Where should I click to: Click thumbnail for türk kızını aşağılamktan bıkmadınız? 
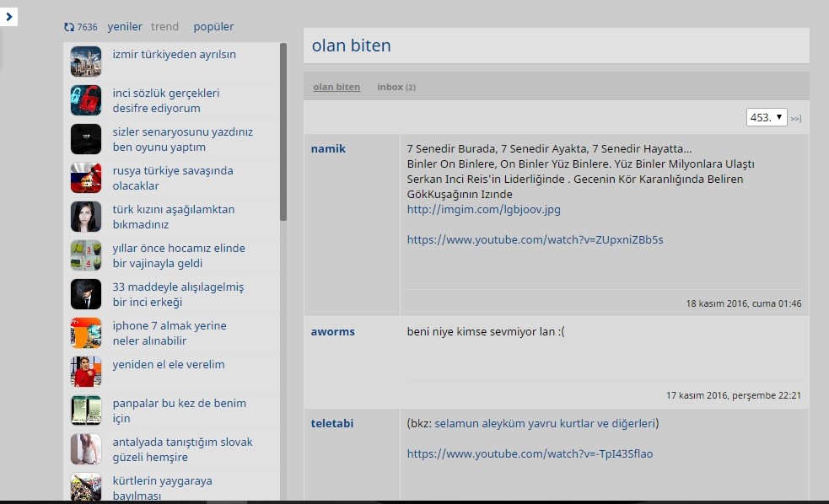pos(86,217)
